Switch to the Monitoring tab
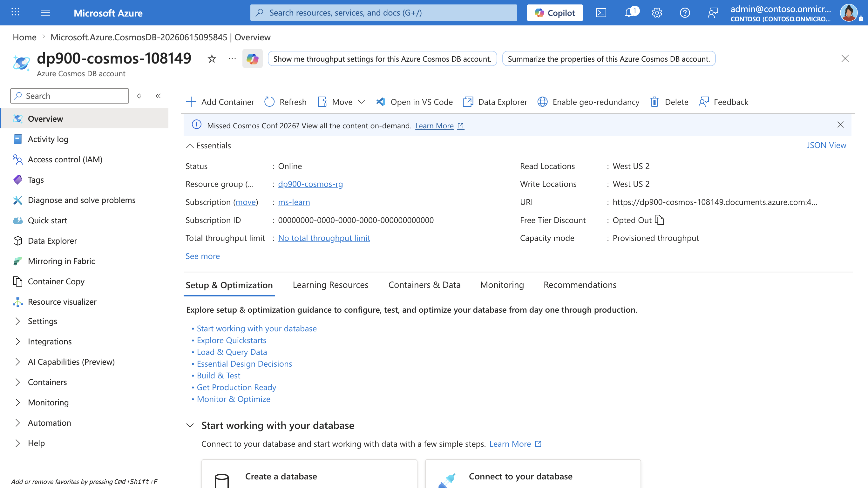The width and height of the screenshot is (868, 488). coord(502,285)
